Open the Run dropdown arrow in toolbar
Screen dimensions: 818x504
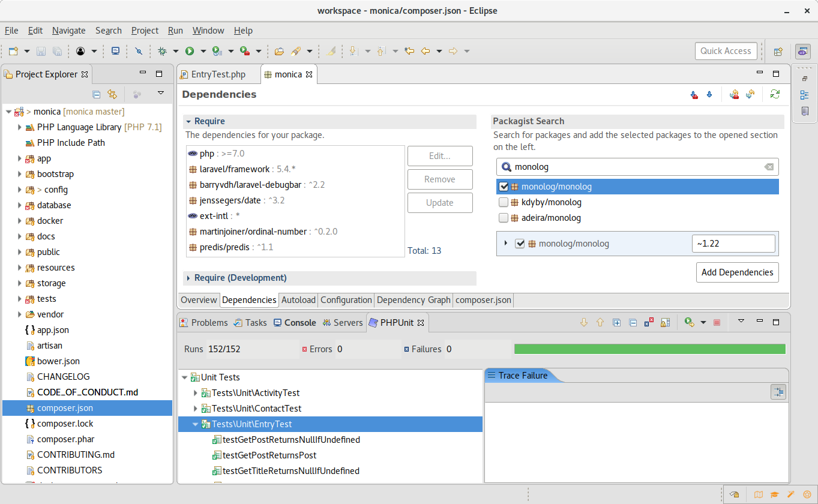pos(203,52)
